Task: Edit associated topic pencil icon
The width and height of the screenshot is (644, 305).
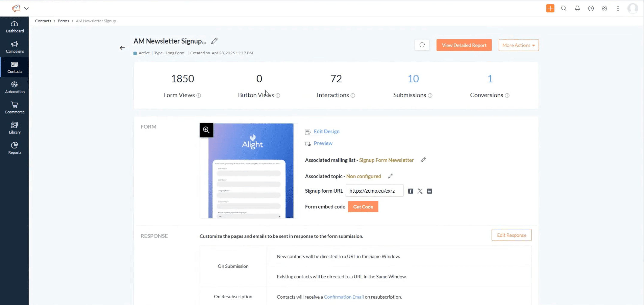Action: (390, 176)
